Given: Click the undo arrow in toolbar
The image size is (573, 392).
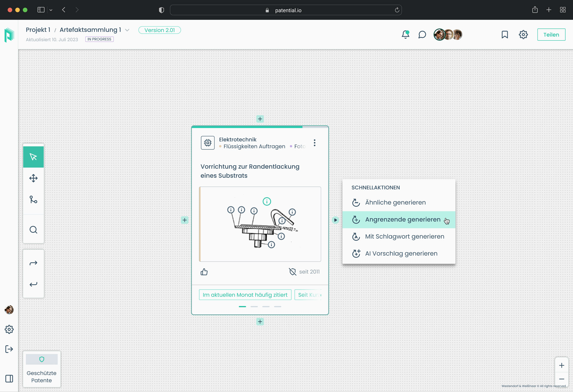Looking at the screenshot, I should click(33, 284).
